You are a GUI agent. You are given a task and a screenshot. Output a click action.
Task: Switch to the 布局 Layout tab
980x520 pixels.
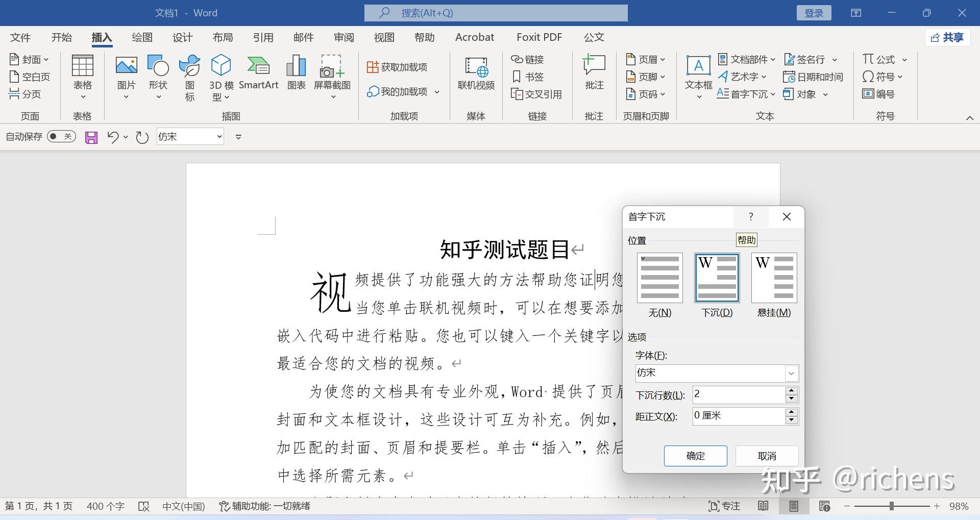(x=223, y=37)
